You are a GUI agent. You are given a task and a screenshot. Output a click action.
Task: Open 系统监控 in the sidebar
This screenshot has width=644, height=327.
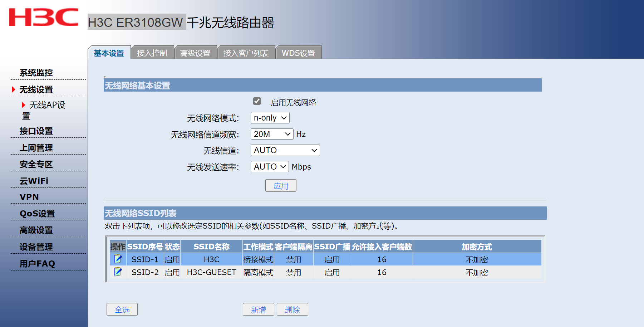pyautogui.click(x=36, y=73)
